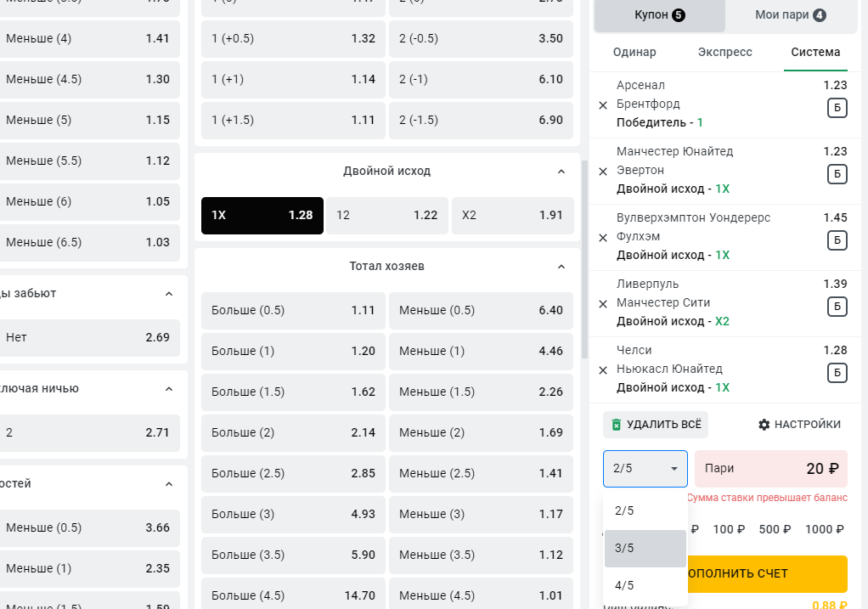Select home total Больше (2) 2.14
The height and width of the screenshot is (609, 868).
point(293,433)
